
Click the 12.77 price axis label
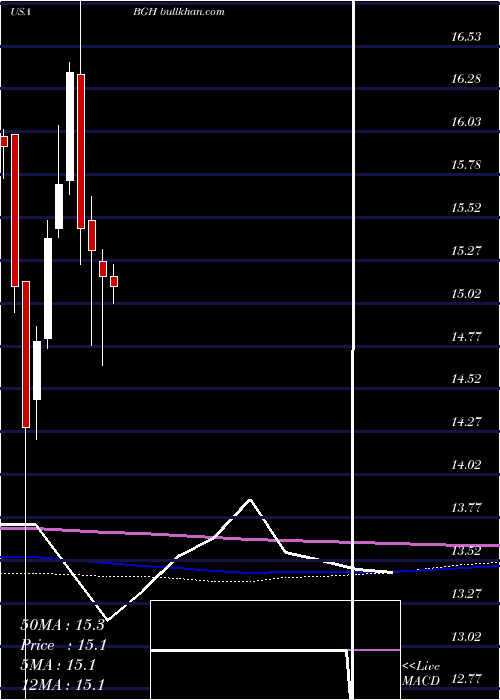pyautogui.click(x=466, y=679)
